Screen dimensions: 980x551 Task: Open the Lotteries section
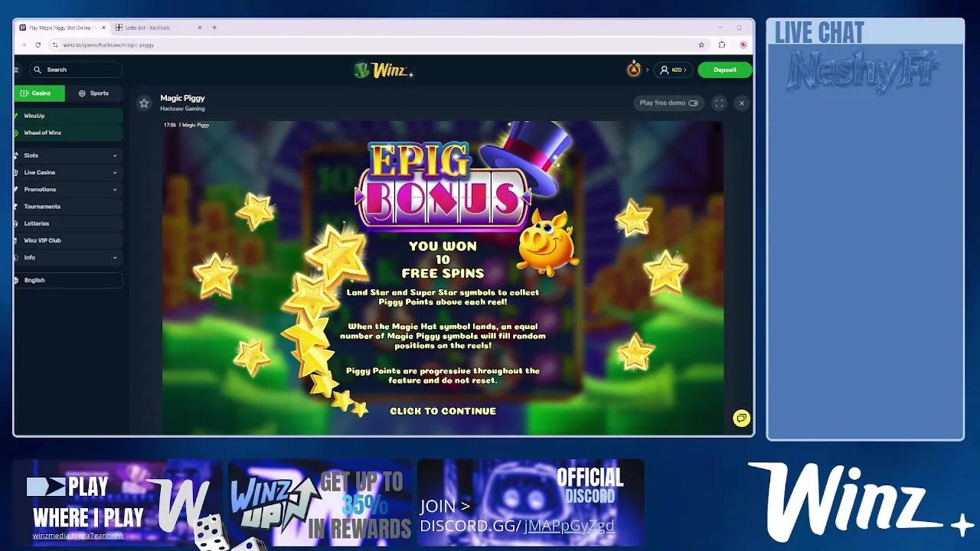point(37,223)
